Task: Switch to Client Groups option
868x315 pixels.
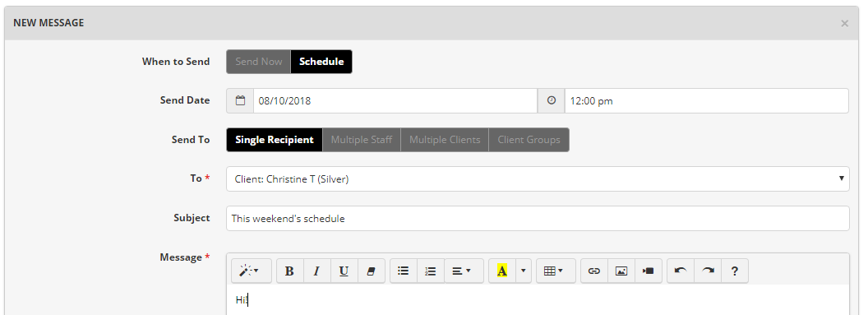Action: (x=529, y=140)
